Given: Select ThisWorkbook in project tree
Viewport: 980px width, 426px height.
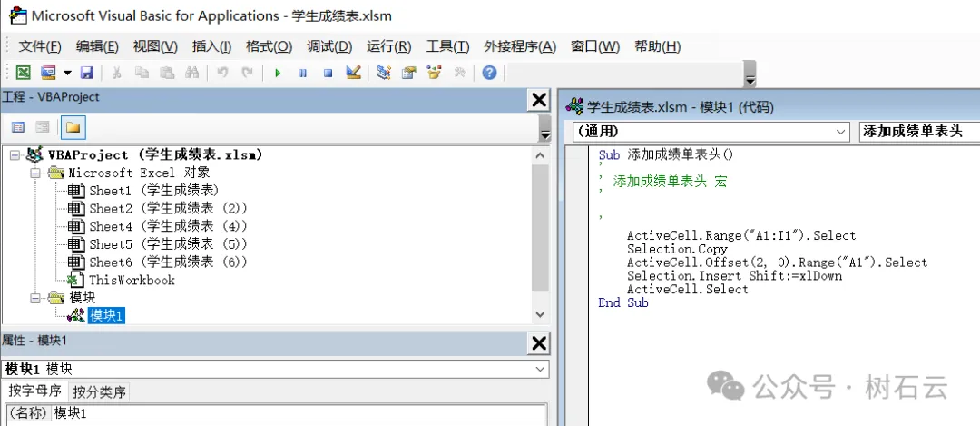Looking at the screenshot, I should pyautogui.click(x=132, y=281).
